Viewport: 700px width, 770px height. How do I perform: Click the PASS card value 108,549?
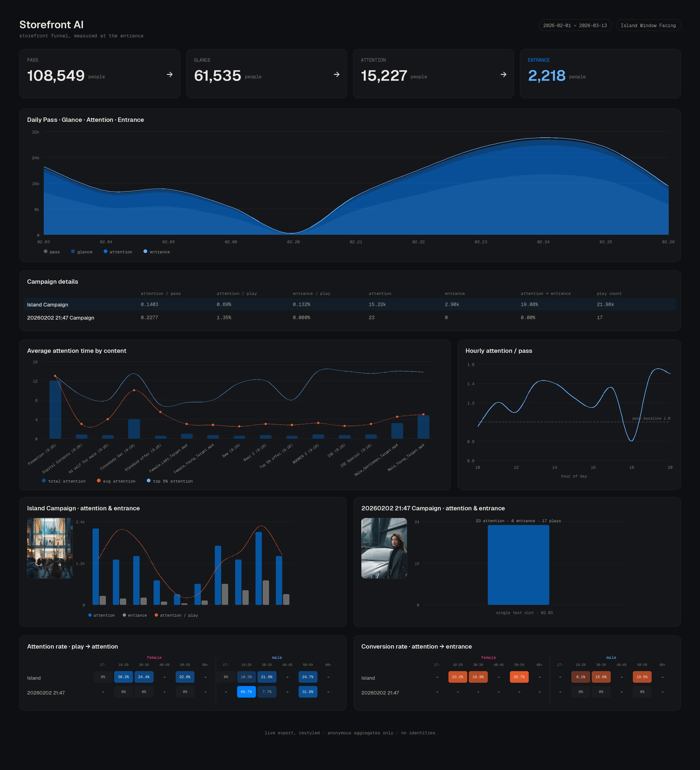(x=56, y=75)
